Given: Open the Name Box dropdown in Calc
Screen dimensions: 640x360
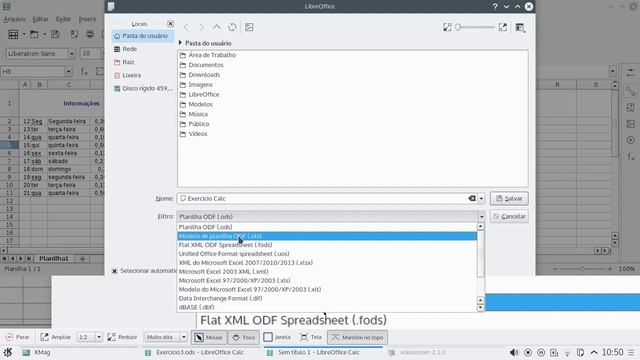Looking at the screenshot, I should [68, 72].
